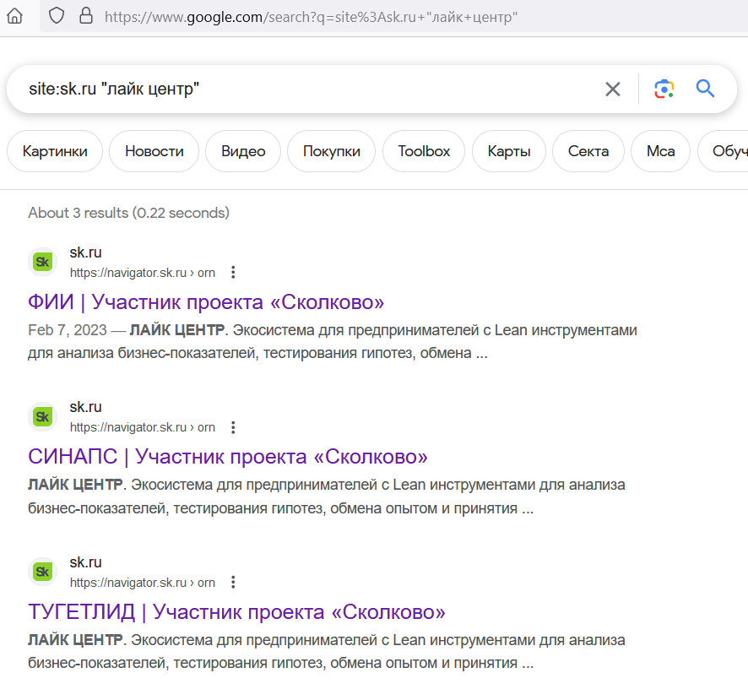This screenshot has width=748, height=700.
Task: Select the browser address bar URL
Action: [x=311, y=17]
